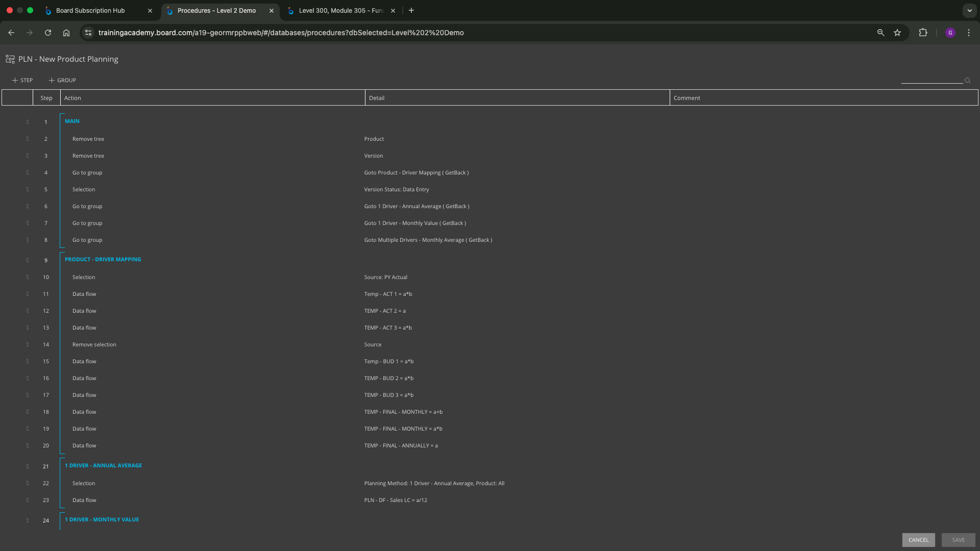Go to browser home page

66,33
